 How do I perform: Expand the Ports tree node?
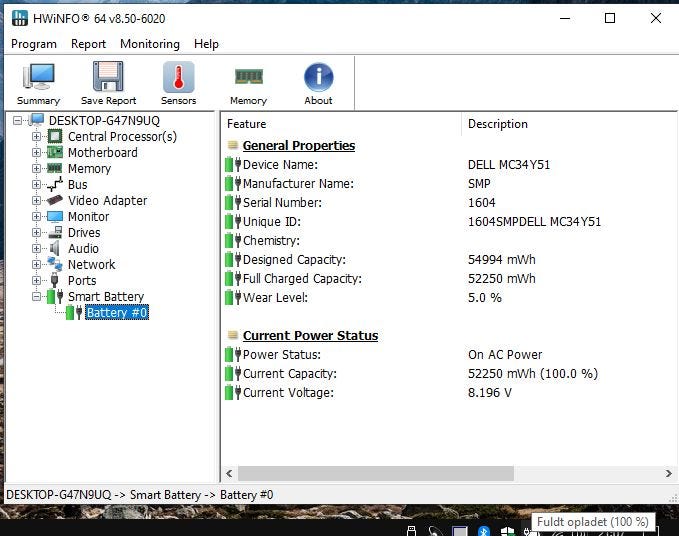[x=36, y=281]
